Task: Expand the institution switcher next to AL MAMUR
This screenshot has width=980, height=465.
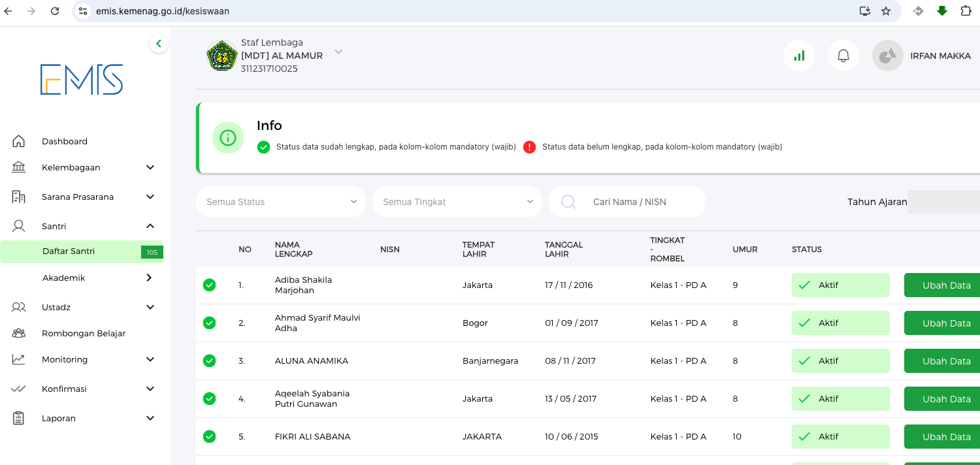Action: (338, 52)
